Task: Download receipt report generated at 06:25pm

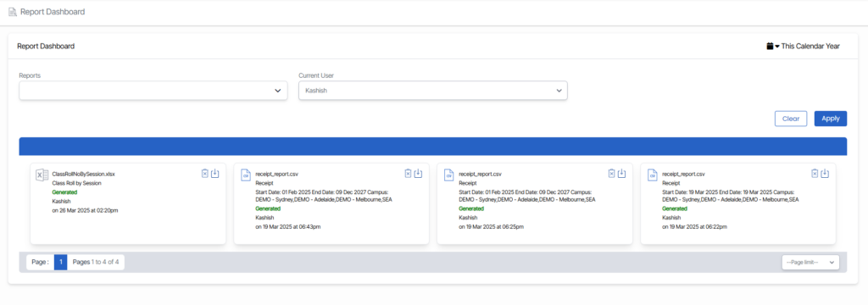Action: pyautogui.click(x=621, y=174)
